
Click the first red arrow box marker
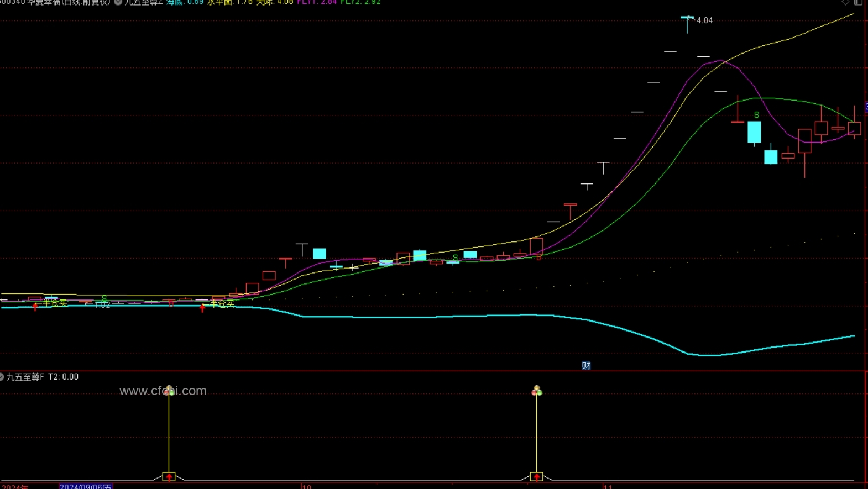[169, 476]
